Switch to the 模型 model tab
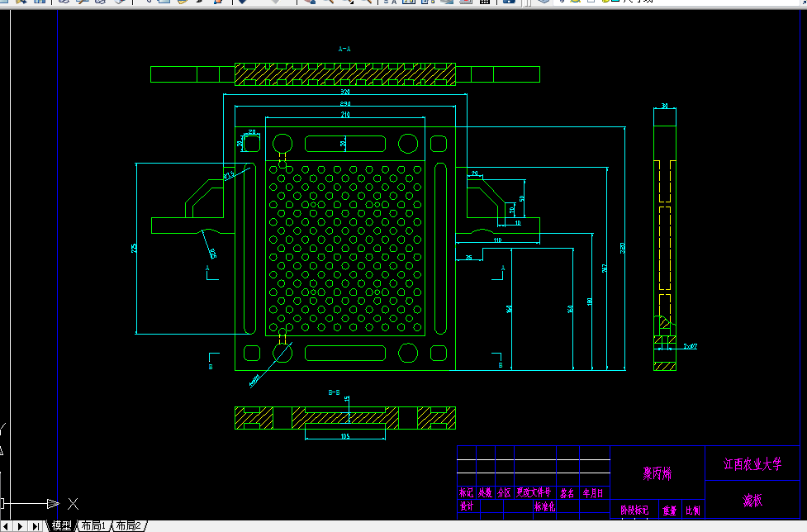Viewport: 807px width, 532px height. point(61,526)
